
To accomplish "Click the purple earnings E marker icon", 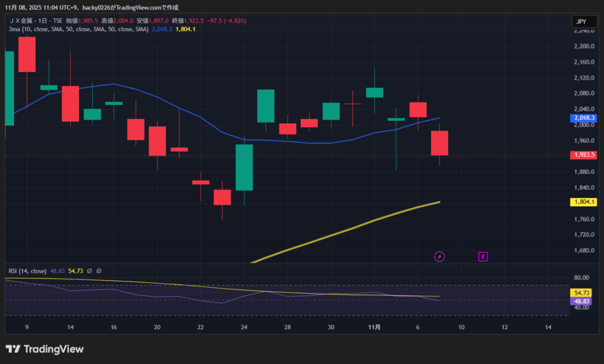I will click(x=483, y=257).
